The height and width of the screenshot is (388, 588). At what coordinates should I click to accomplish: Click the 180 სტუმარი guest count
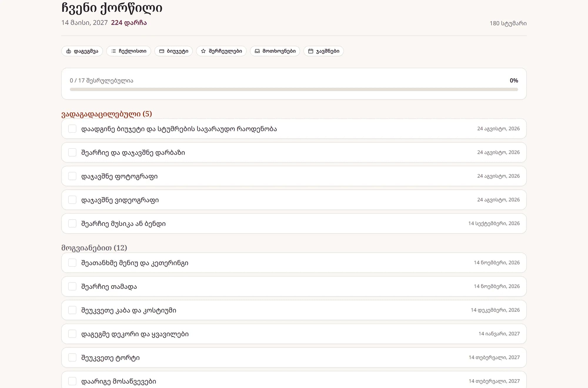(x=508, y=23)
